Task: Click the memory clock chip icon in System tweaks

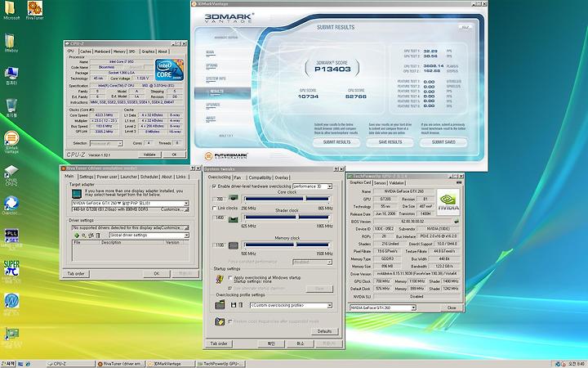Action: click(234, 245)
